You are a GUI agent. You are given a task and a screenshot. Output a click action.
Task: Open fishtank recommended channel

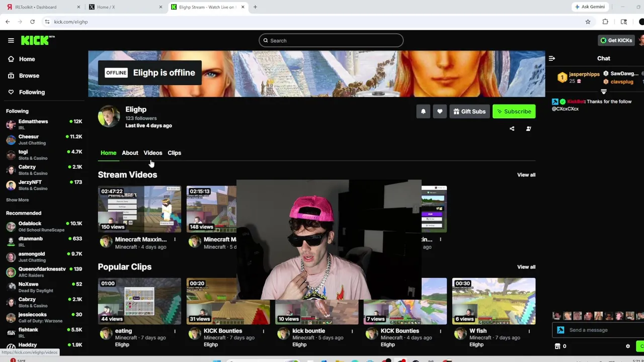tap(44, 333)
